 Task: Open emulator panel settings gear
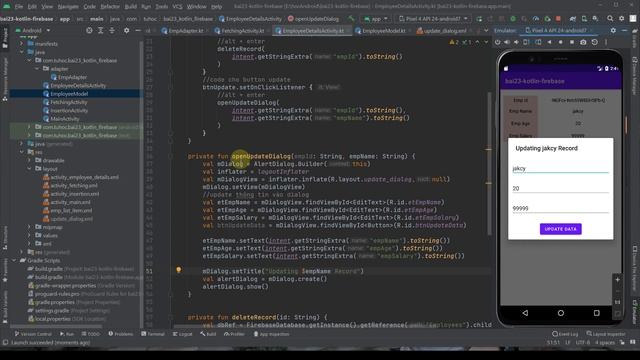point(613,31)
